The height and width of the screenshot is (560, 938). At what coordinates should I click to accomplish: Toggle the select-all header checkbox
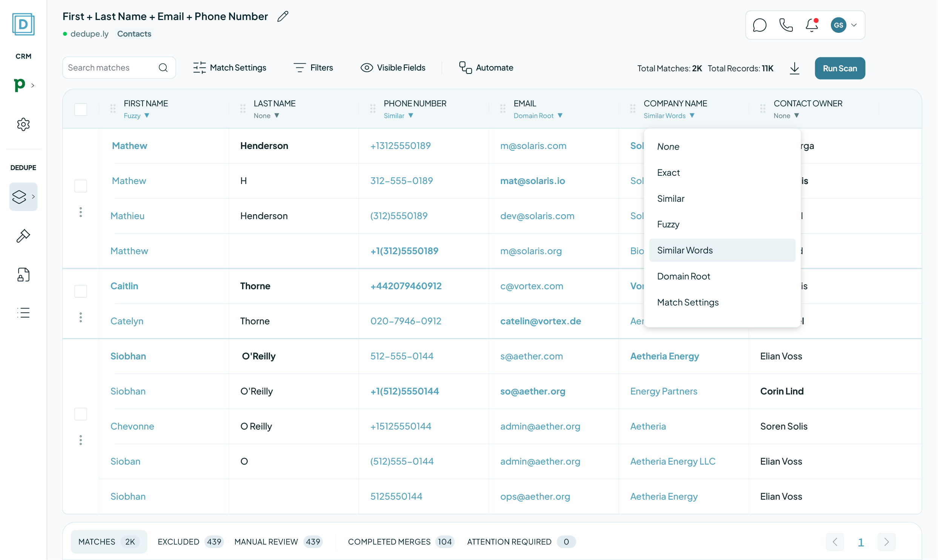[81, 109]
